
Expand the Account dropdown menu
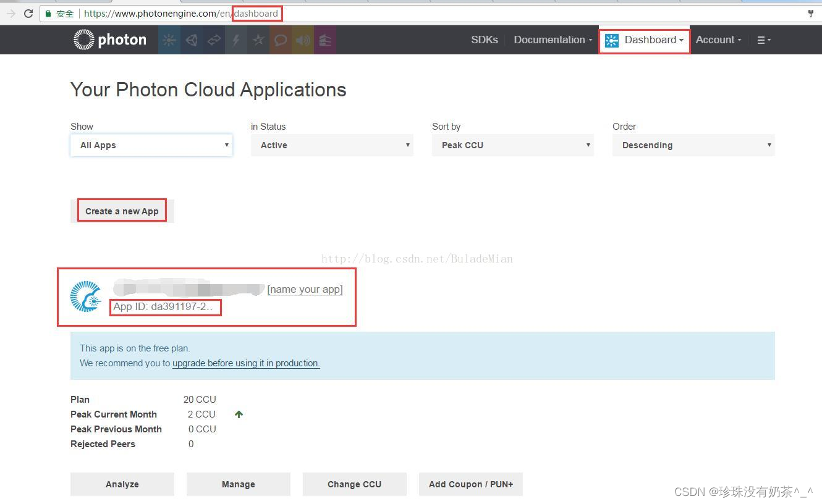click(718, 40)
